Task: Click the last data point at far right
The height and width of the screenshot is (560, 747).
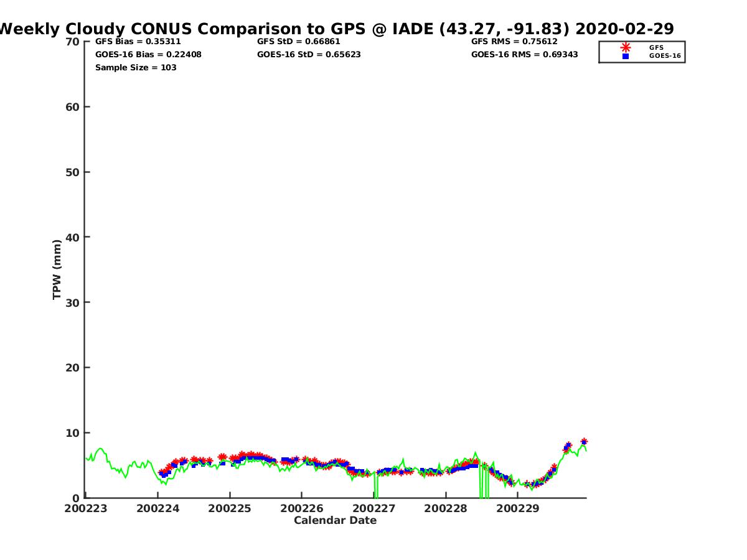Action: [x=584, y=442]
